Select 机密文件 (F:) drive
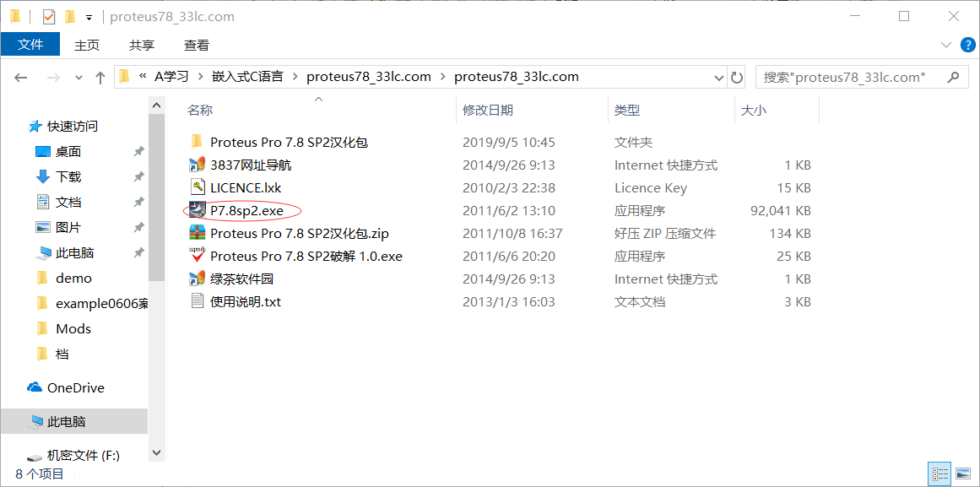Image resolution: width=980 pixels, height=487 pixels. [83, 456]
